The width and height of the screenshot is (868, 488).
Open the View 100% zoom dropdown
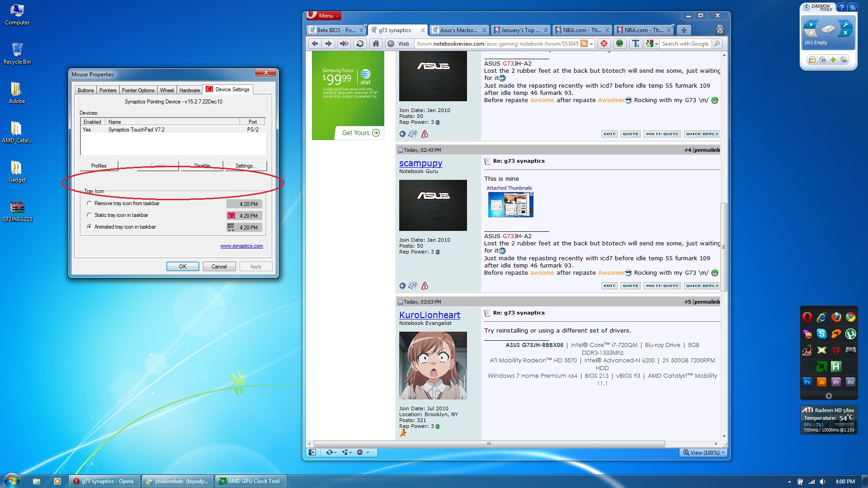[x=704, y=452]
